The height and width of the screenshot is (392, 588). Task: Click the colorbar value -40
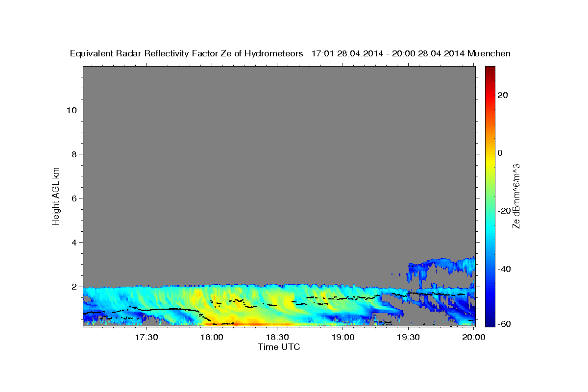click(504, 269)
